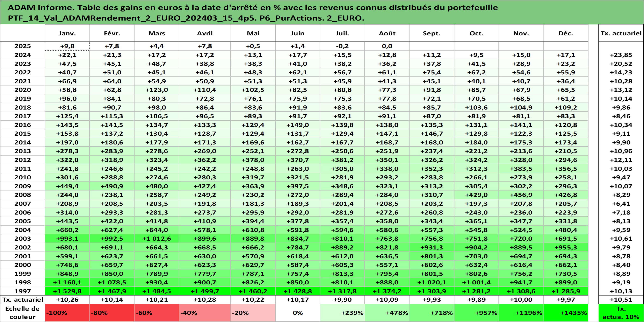Click the +1 285,9 December 1997 cell

(x=566, y=291)
